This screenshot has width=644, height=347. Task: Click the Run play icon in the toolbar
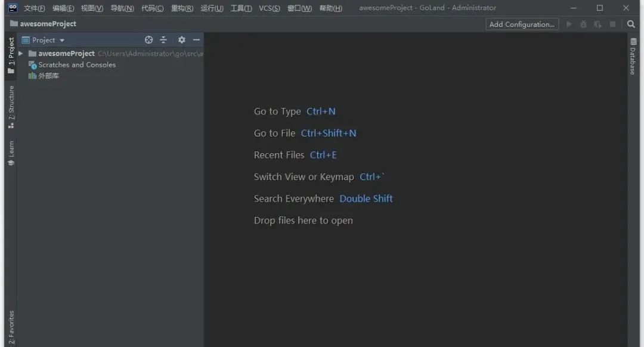569,24
